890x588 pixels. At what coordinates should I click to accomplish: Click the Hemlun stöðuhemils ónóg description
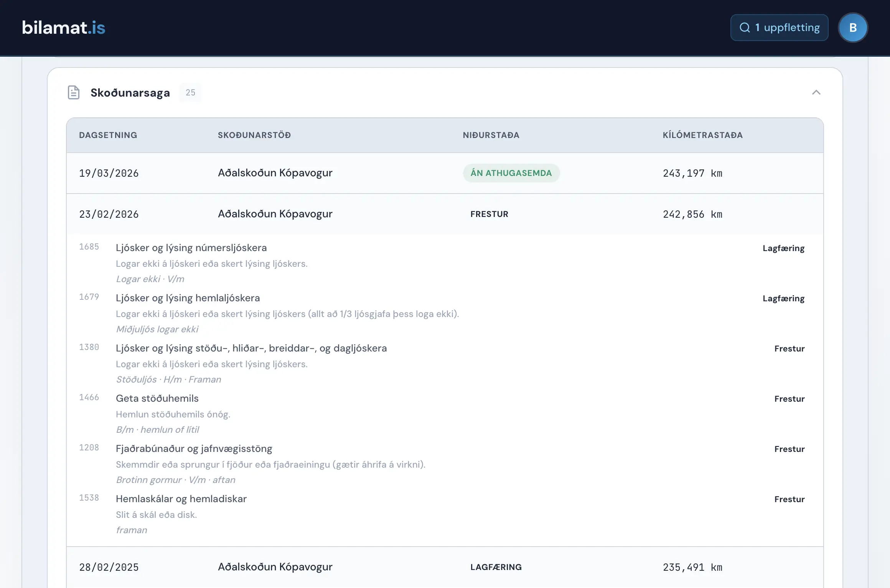click(x=173, y=414)
